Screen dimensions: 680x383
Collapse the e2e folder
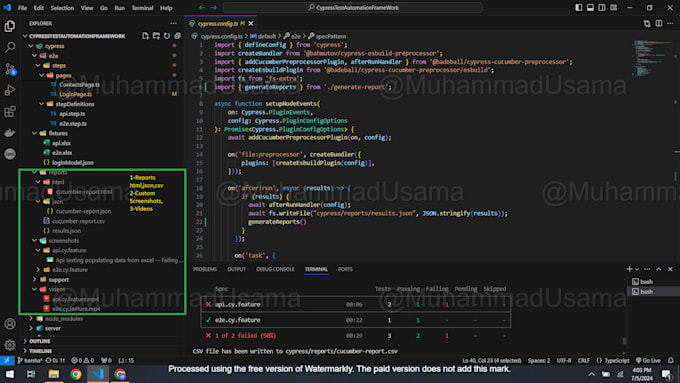pos(34,56)
